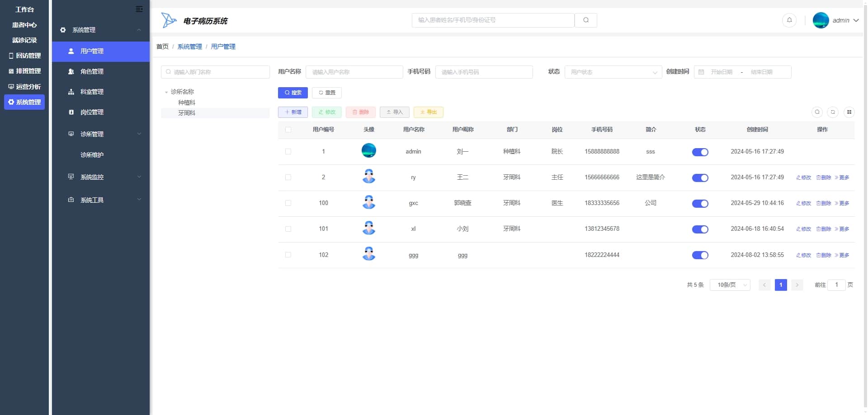Open 运营分析 in left navigation

point(24,87)
